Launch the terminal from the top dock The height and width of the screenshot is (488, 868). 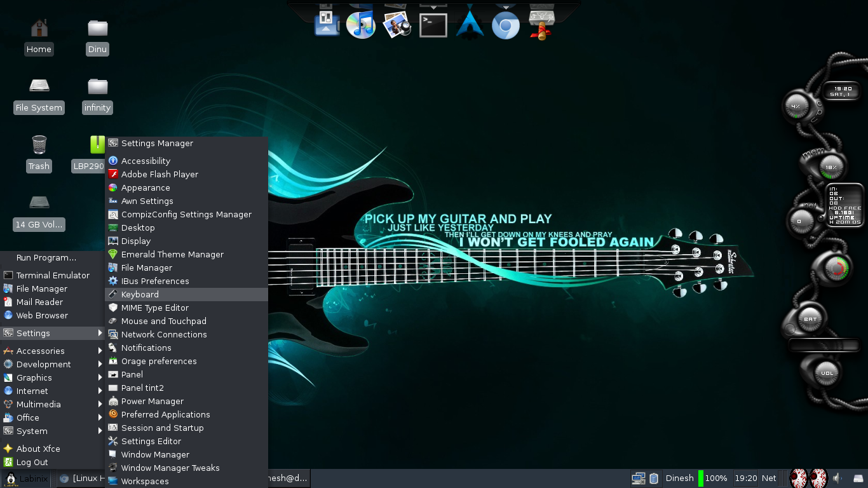(x=433, y=25)
